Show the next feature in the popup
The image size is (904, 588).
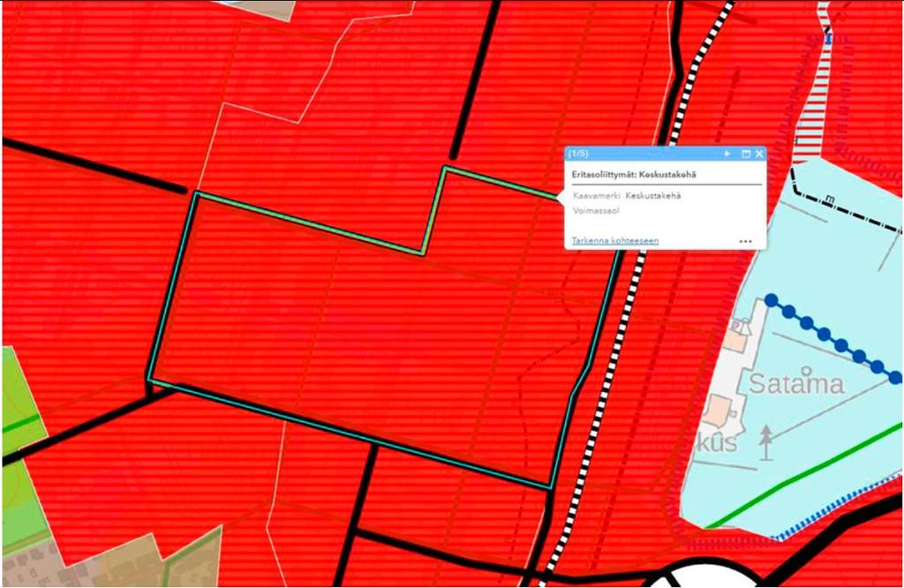(x=727, y=154)
